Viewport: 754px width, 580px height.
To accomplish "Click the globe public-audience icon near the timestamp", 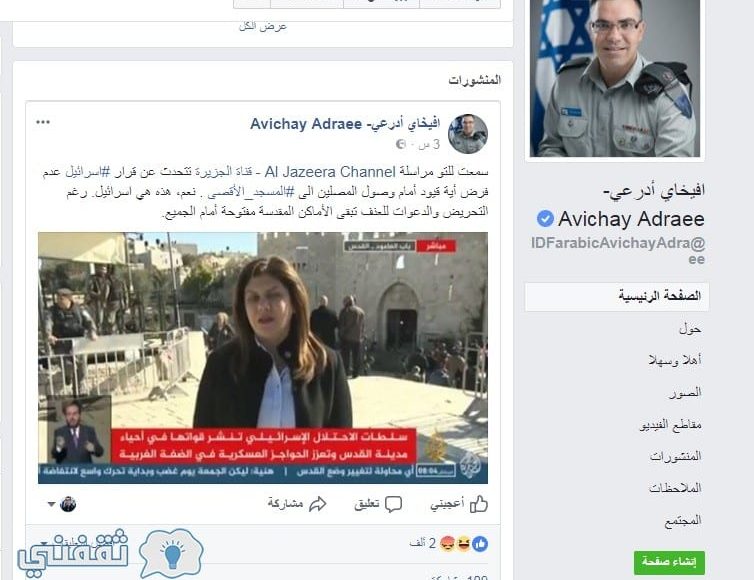I will 401,144.
